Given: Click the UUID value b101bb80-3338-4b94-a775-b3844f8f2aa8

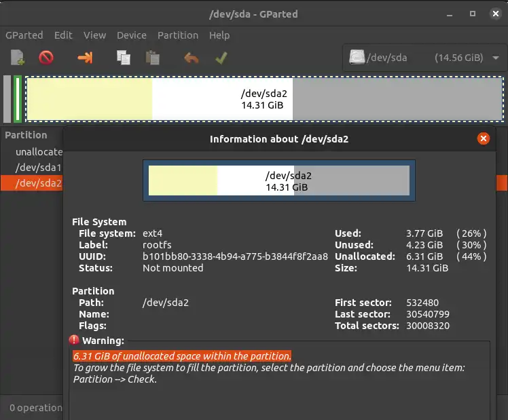Looking at the screenshot, I should tap(235, 256).
